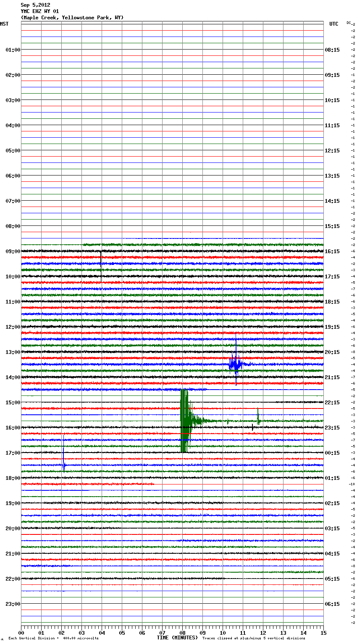
Task: Click the -10 DC offset value
Action: tap(352, 484)
